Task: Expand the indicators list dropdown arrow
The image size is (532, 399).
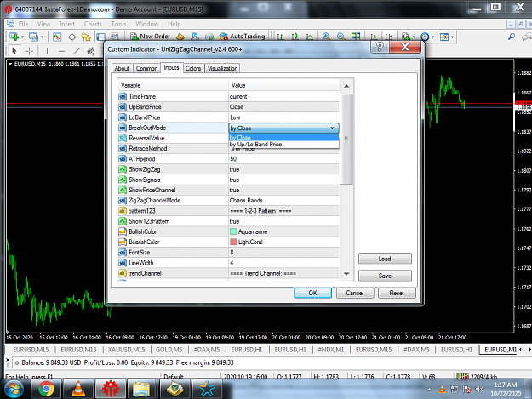Action: tap(414, 37)
